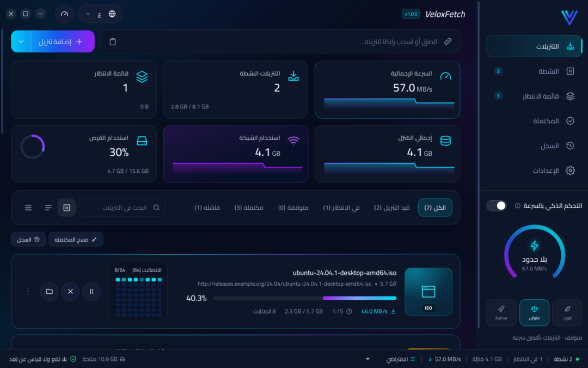588x368 pixels.
Task: Select the مكتملة (3) filter tab
Action: 249,207
